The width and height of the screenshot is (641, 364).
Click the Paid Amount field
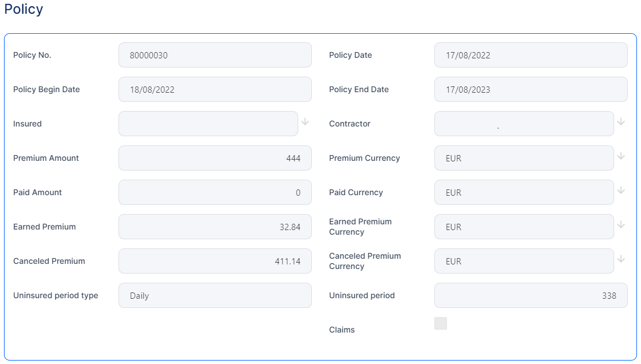pyautogui.click(x=215, y=192)
